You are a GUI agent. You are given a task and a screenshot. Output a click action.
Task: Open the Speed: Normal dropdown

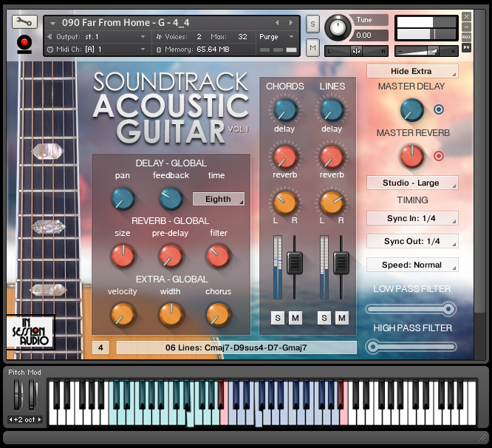tap(412, 265)
